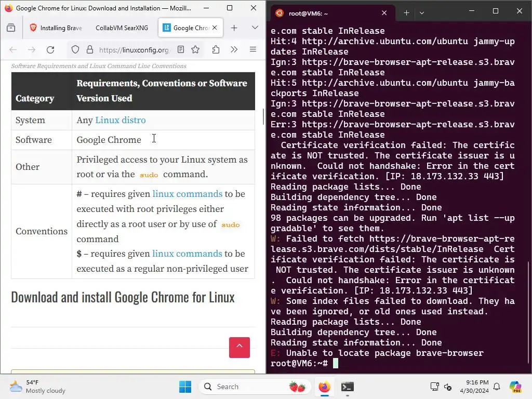Click the muted volume tray icon
Screen dimensions: 532x399
[x=448, y=387]
